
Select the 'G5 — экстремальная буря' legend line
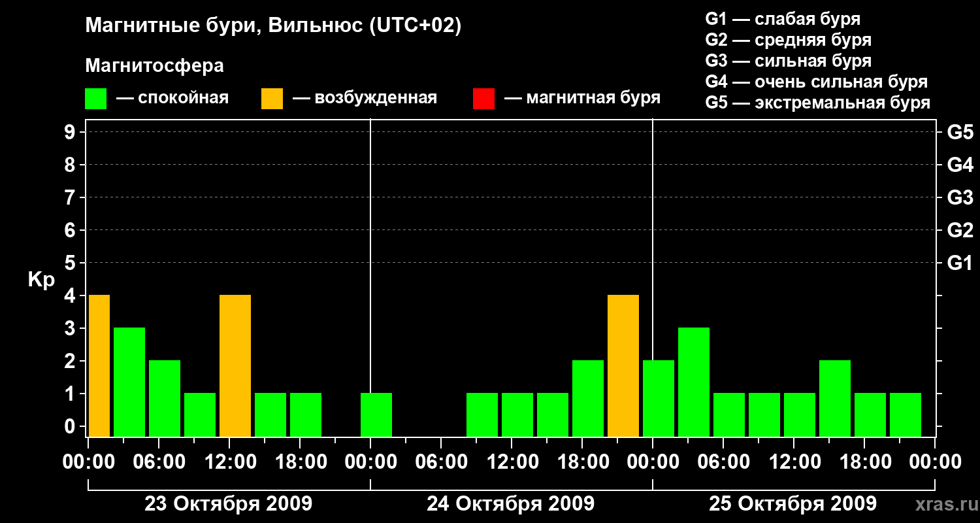point(818,103)
